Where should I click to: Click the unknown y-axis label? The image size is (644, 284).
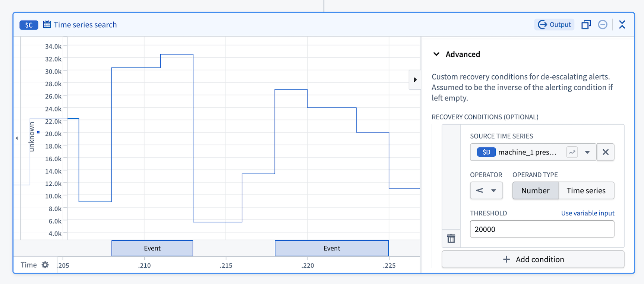32,137
